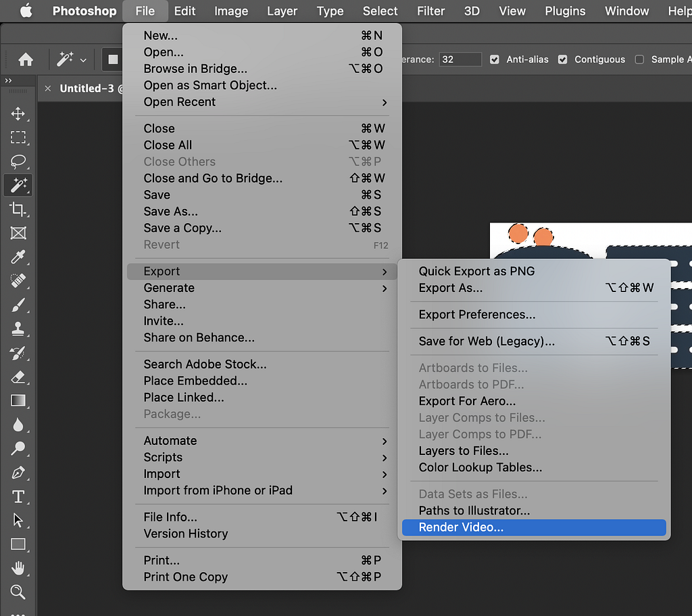This screenshot has width=692, height=616.
Task: Select the Zoom tool
Action: click(x=18, y=592)
